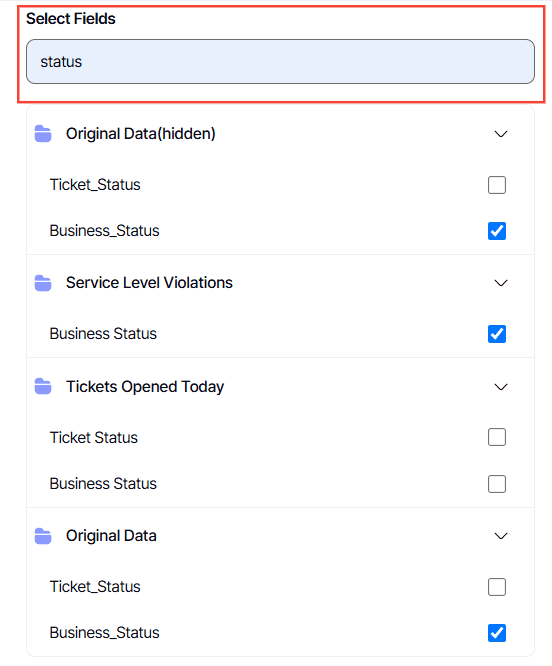The height and width of the screenshot is (666, 552).
Task: Tick Ticket_Status checkbox under Original Data
Action: tap(497, 587)
